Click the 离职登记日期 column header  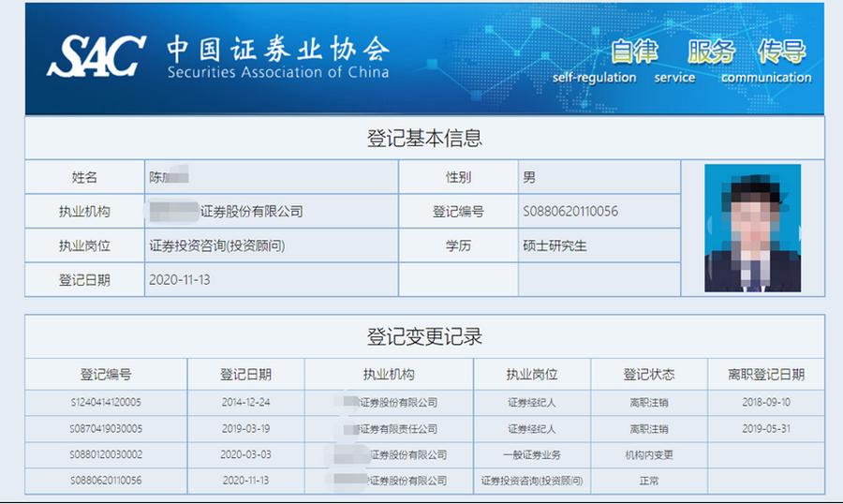tap(765, 374)
